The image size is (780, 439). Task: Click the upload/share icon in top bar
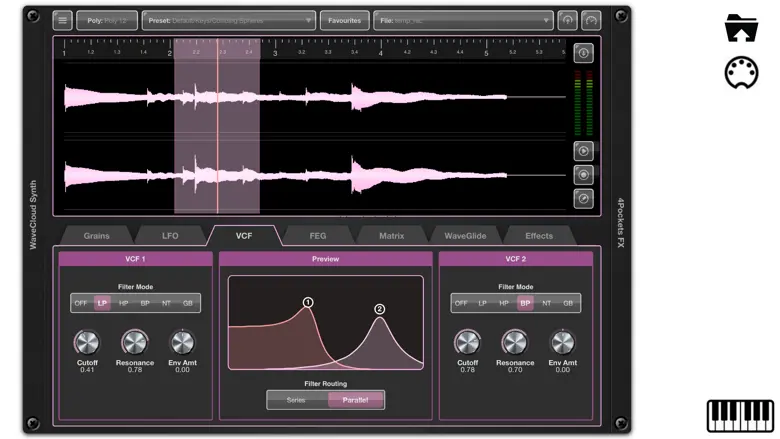pyautogui.click(x=567, y=20)
